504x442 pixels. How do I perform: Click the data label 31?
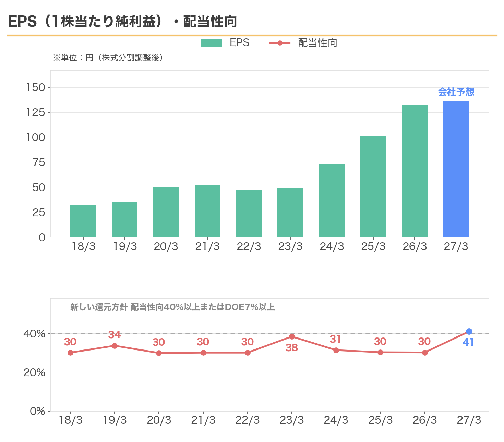335,339
